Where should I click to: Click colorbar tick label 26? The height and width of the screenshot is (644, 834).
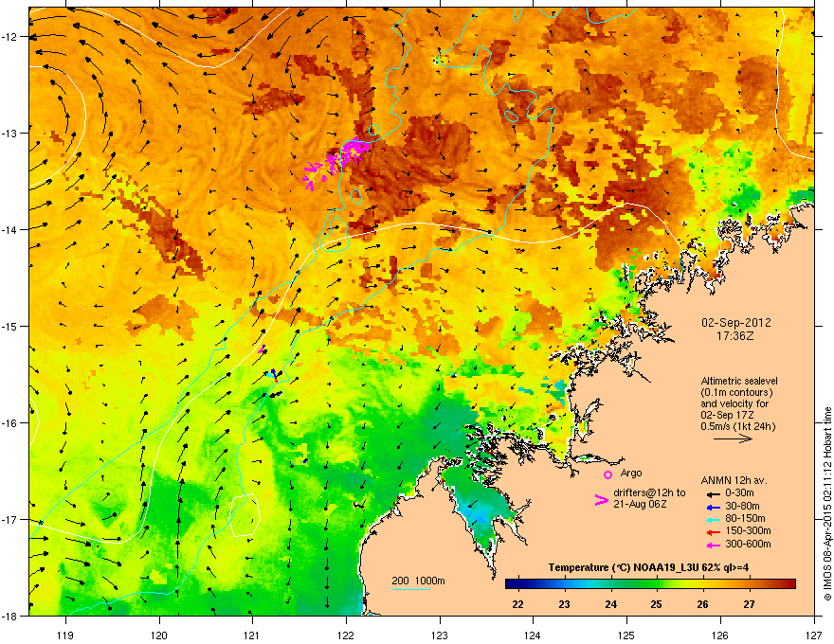pyautogui.click(x=702, y=604)
